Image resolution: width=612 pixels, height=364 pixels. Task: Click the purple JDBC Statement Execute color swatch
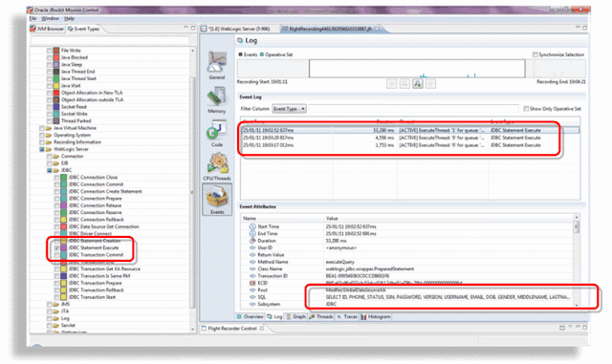64,247
